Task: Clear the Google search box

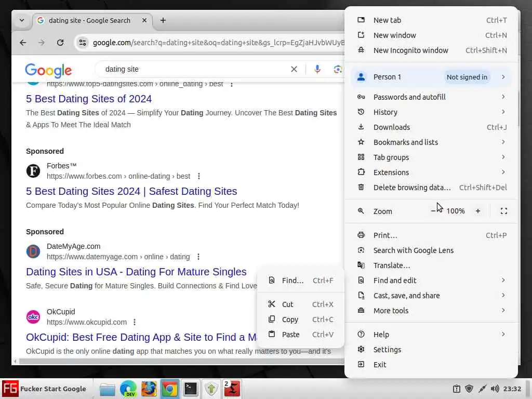Action: (x=294, y=69)
